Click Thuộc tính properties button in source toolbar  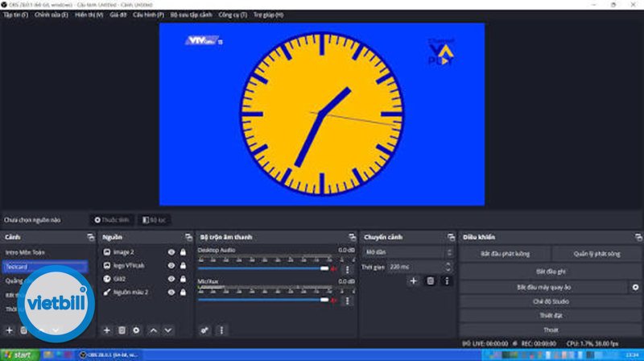(x=112, y=220)
